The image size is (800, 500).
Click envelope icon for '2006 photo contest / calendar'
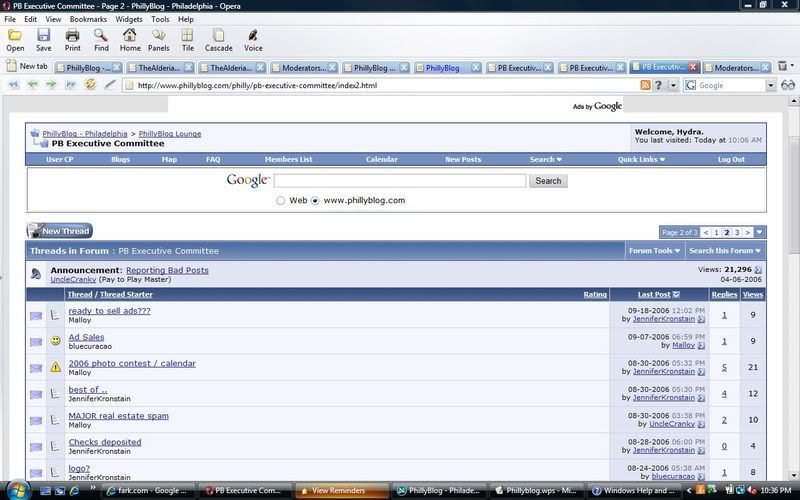click(x=36, y=368)
